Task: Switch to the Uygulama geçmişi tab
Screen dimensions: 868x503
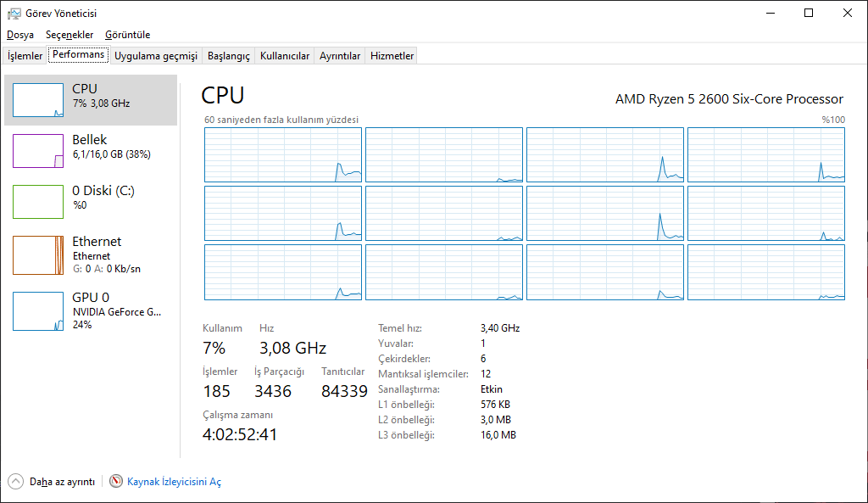Action: 156,56
